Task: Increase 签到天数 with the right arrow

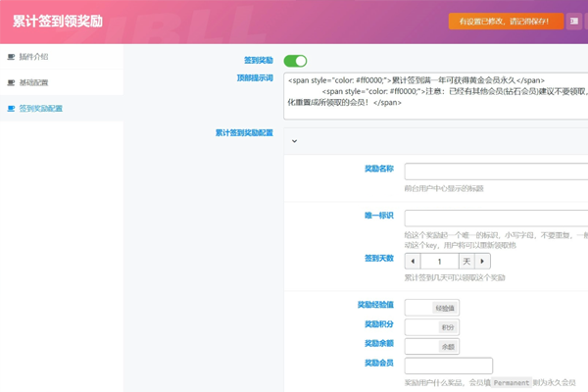Action: point(482,262)
